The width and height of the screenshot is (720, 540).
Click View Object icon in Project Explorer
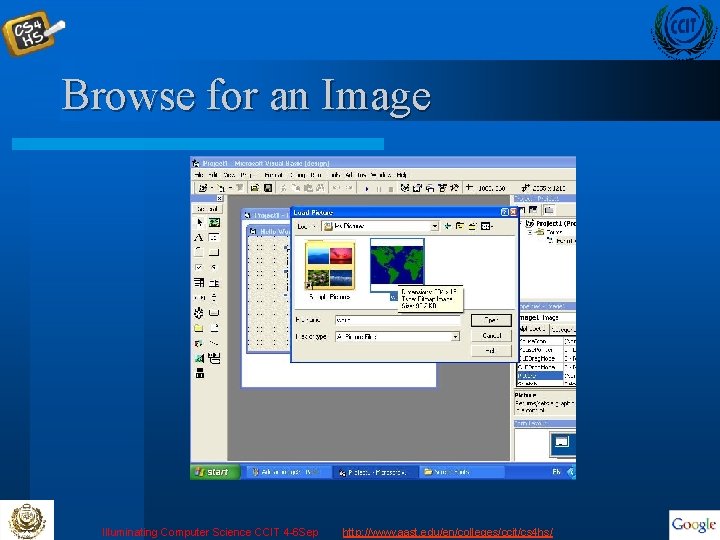[533, 210]
